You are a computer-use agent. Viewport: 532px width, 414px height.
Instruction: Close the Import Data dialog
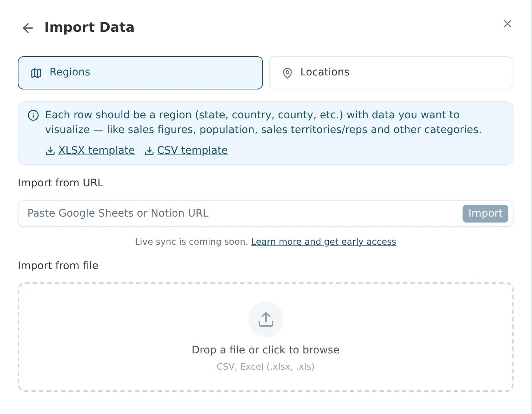(x=508, y=24)
